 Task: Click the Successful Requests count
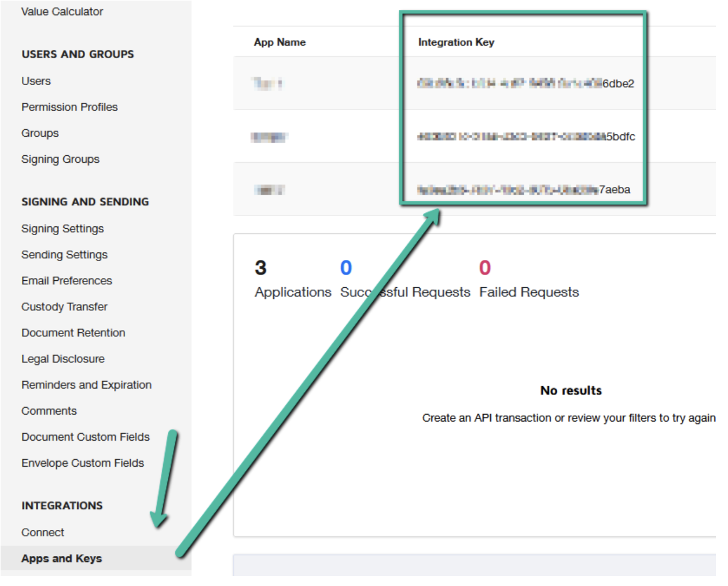pos(346,268)
